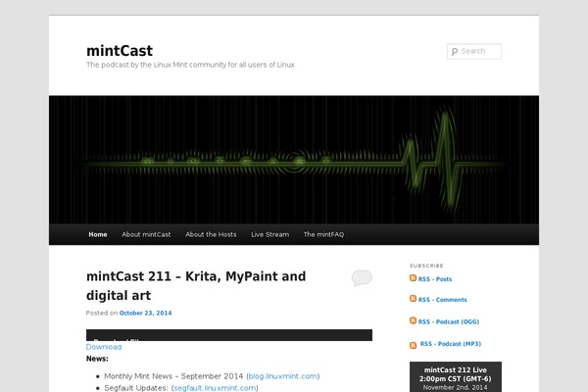Click the Monthly Mint News September 2014 text
Image resolution: width=588 pixels, height=392 pixels.
coord(173,376)
